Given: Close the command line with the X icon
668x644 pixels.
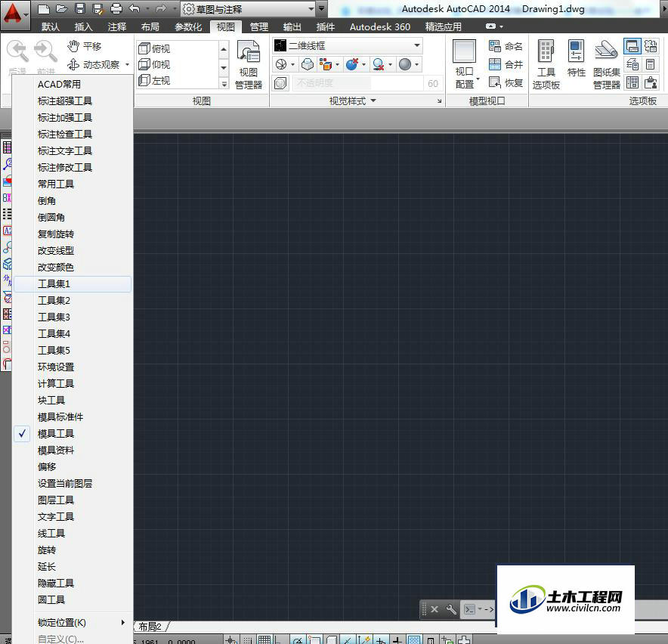Looking at the screenshot, I should click(x=434, y=609).
